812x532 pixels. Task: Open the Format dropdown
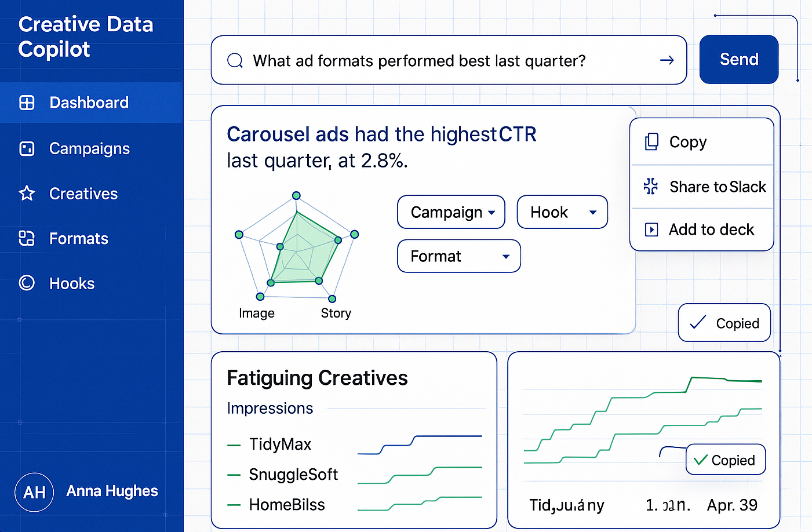tap(458, 256)
